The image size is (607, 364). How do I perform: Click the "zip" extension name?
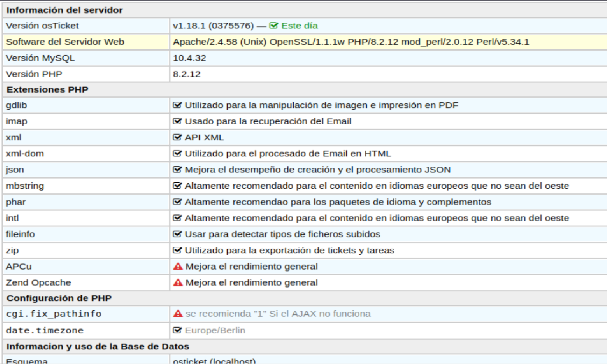click(12, 251)
